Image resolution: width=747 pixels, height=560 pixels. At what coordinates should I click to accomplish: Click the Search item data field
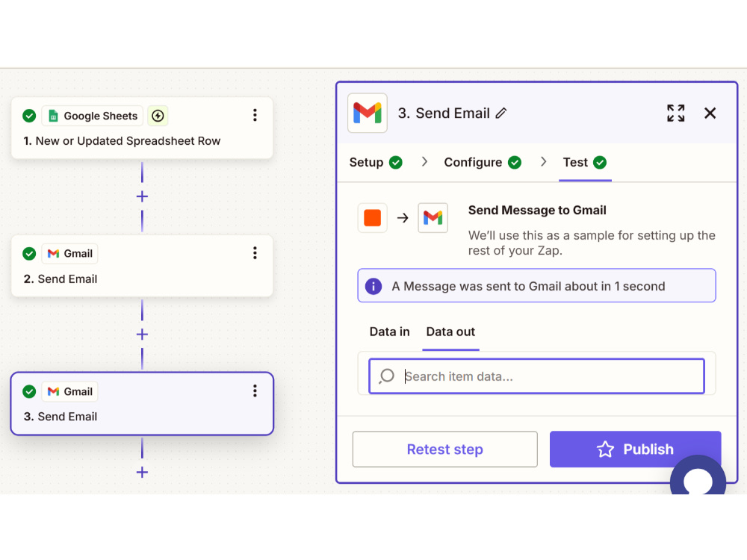coord(536,376)
